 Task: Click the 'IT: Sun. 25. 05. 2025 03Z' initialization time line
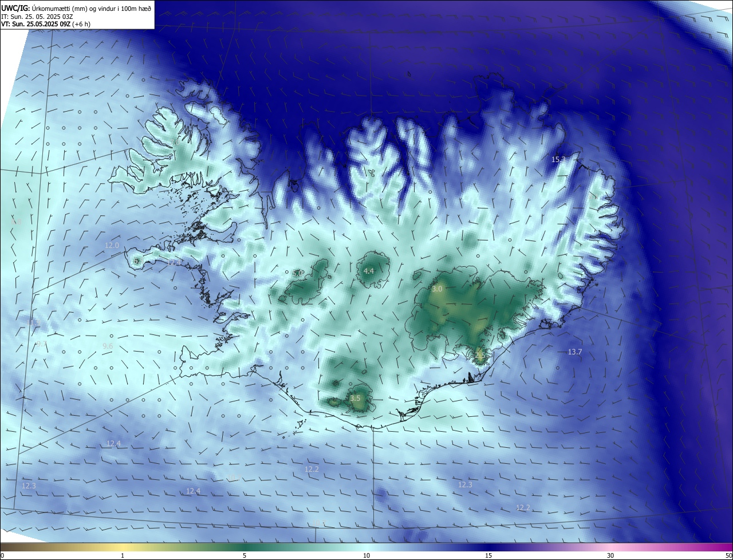37,17
